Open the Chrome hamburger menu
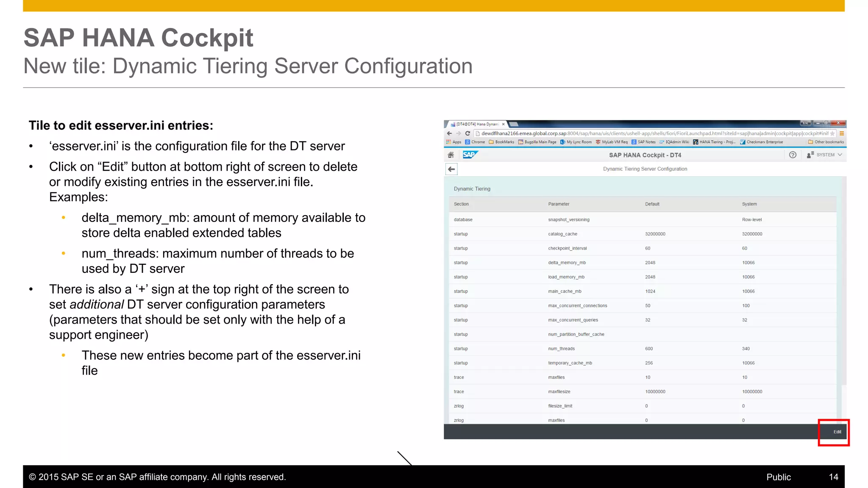Viewport: 868px width, 488px height. pos(842,133)
